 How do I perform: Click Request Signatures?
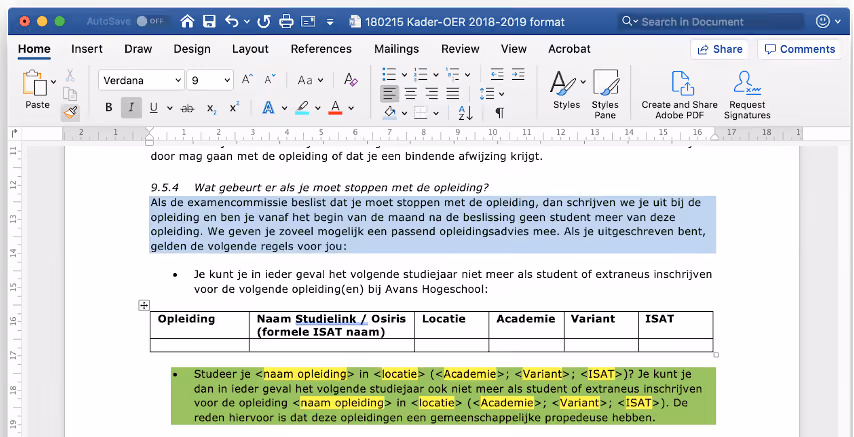[747, 95]
